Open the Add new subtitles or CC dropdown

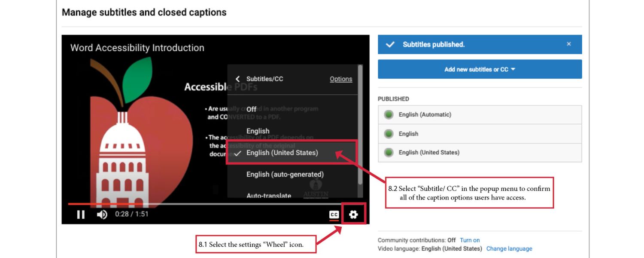(480, 69)
